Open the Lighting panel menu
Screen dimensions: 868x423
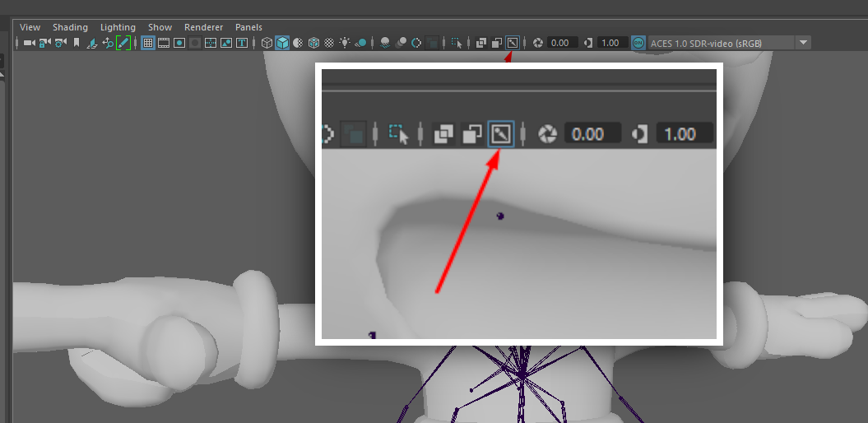click(x=118, y=27)
